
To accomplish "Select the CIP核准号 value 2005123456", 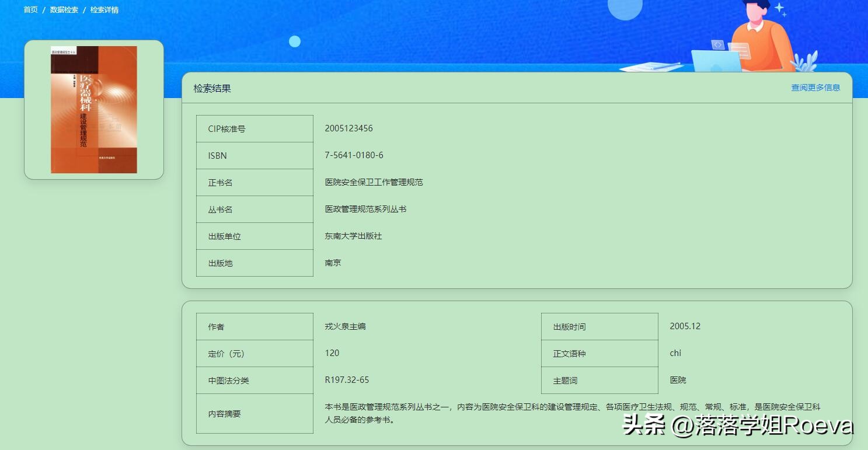I will click(348, 128).
